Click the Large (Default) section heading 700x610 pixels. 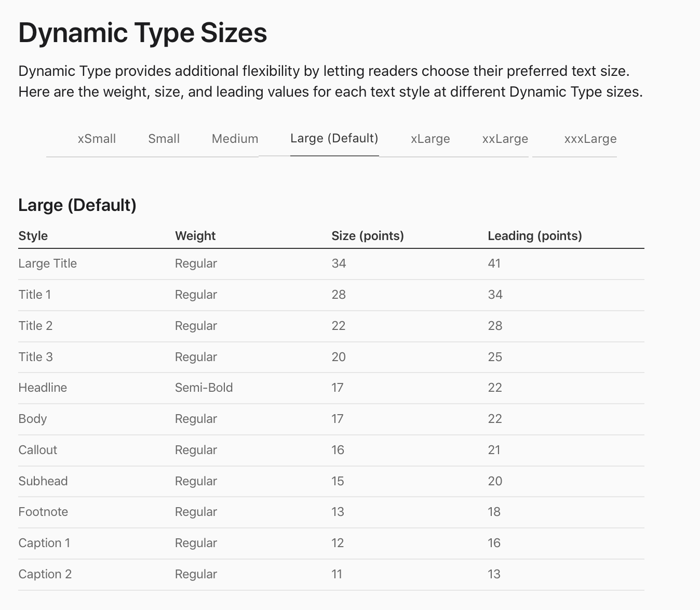click(x=77, y=205)
